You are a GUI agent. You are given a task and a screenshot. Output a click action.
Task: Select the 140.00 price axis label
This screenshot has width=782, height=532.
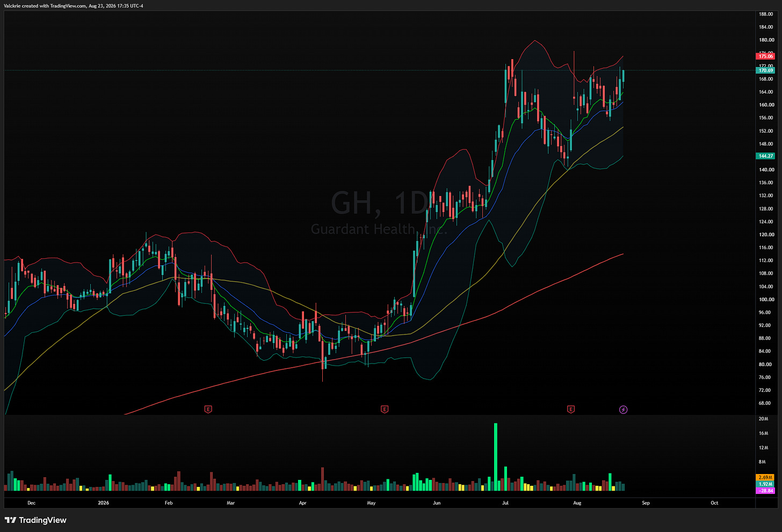766,170
